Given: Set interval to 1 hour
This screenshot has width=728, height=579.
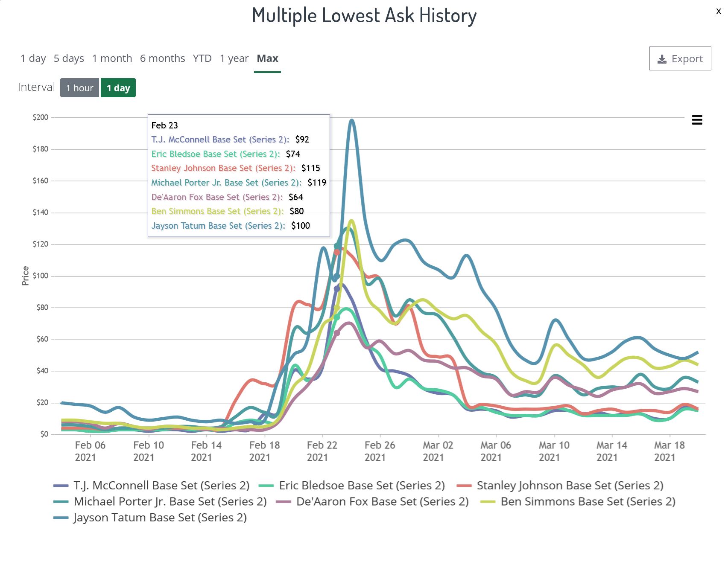Looking at the screenshot, I should click(79, 88).
